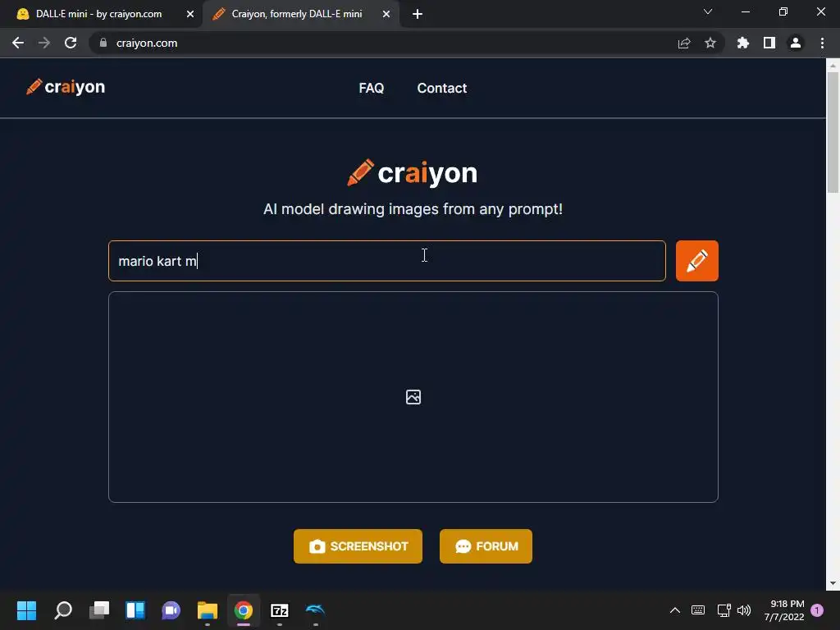Reload the craiyon page
This screenshot has width=840, height=630.
pos(71,43)
